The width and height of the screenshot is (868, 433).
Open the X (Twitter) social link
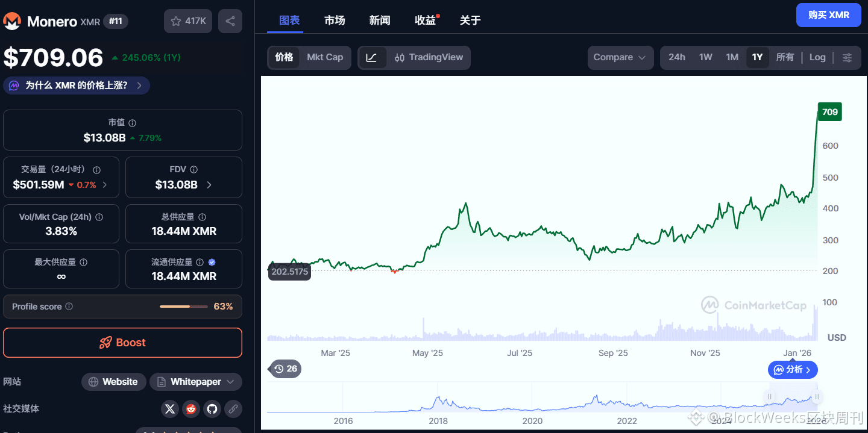(170, 409)
